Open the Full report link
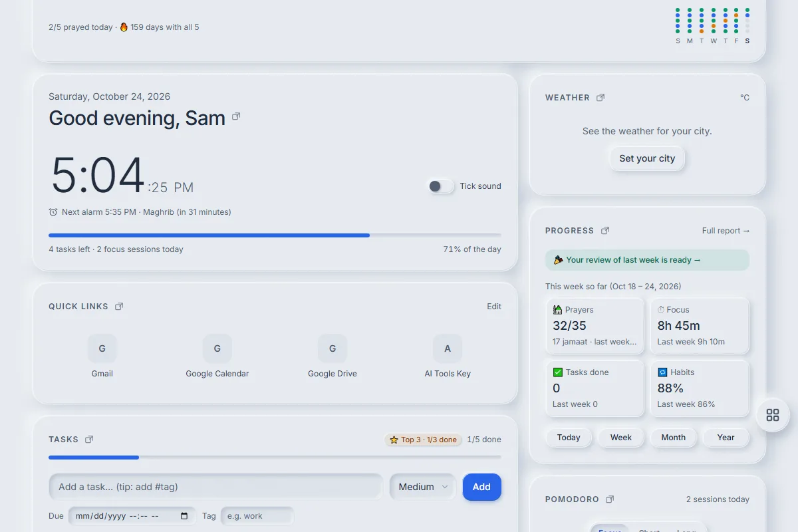Viewport: 798px width, 532px height. pyautogui.click(x=726, y=231)
